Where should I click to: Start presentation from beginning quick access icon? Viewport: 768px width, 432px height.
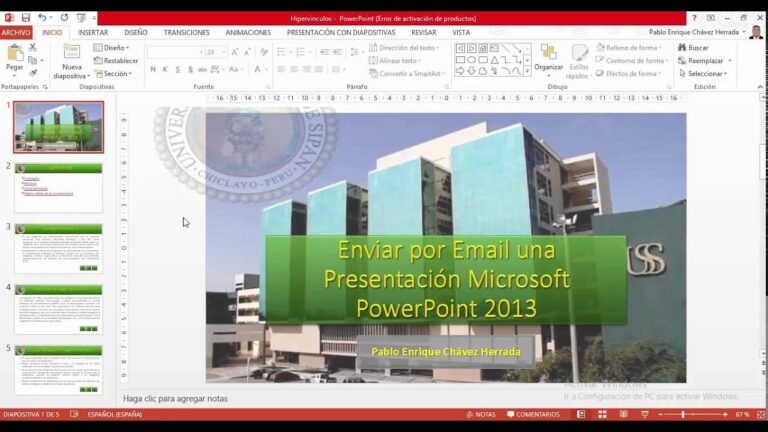click(81, 18)
